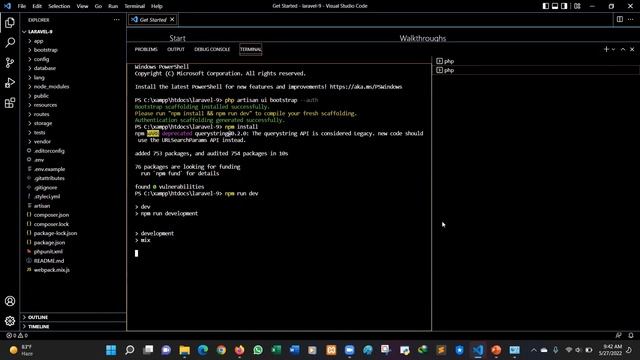Click the Explorer more actions ellipsis
The width and height of the screenshot is (640, 360).
tap(117, 20)
